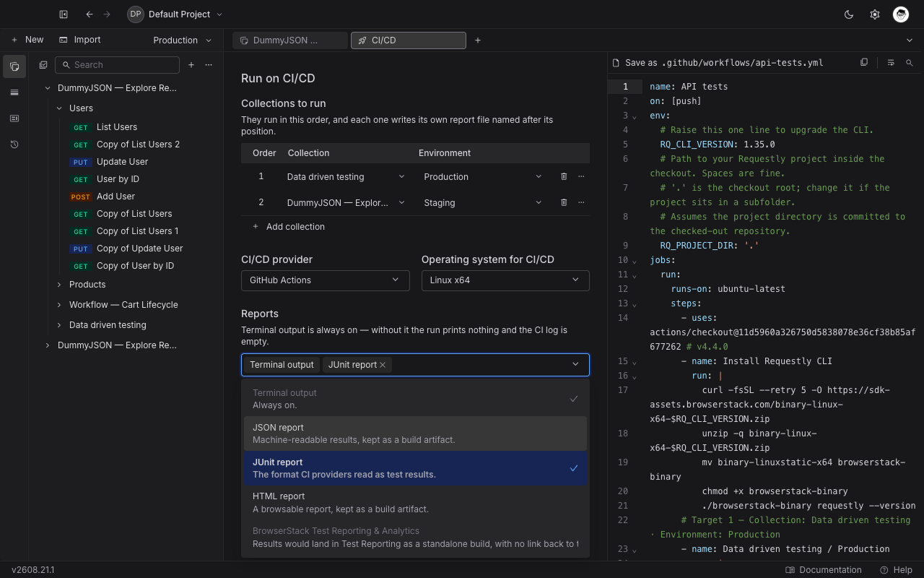
Task: Change Production environment in row 1
Action: coord(482,176)
